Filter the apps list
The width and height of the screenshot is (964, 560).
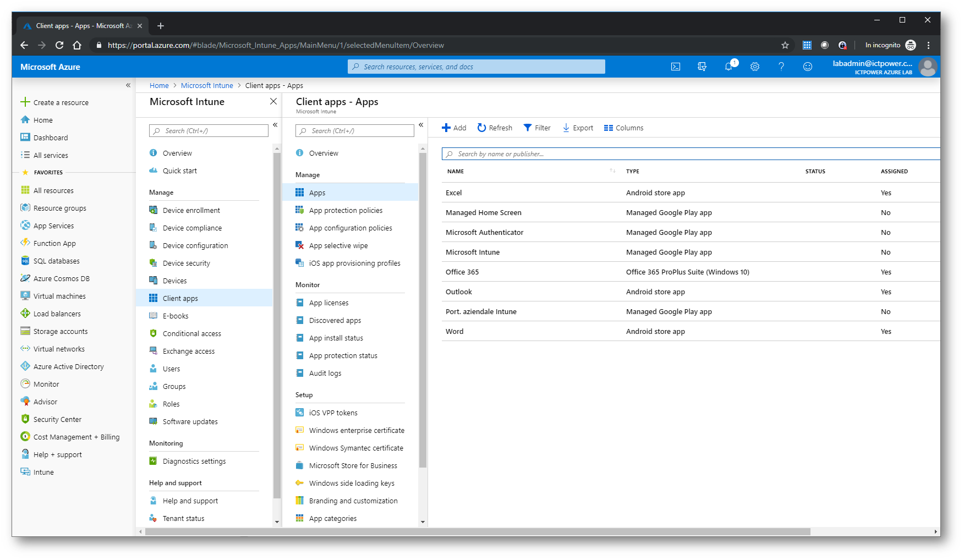point(536,128)
